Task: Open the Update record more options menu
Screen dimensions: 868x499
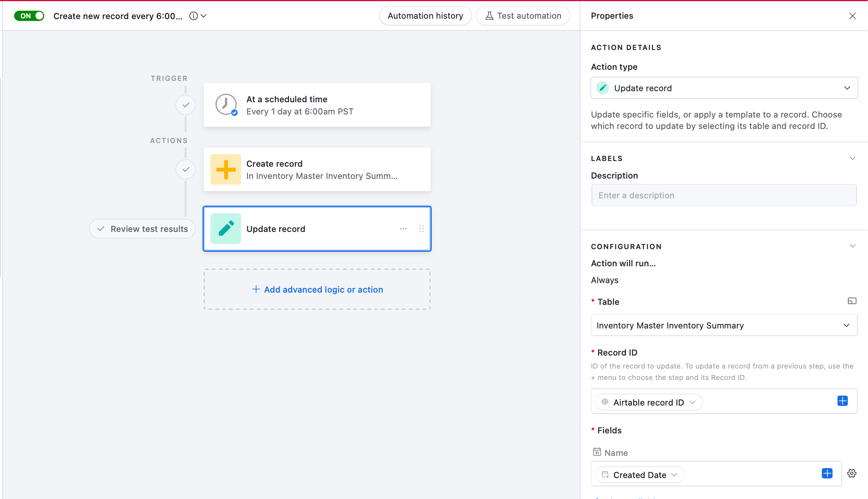Action: coord(403,229)
